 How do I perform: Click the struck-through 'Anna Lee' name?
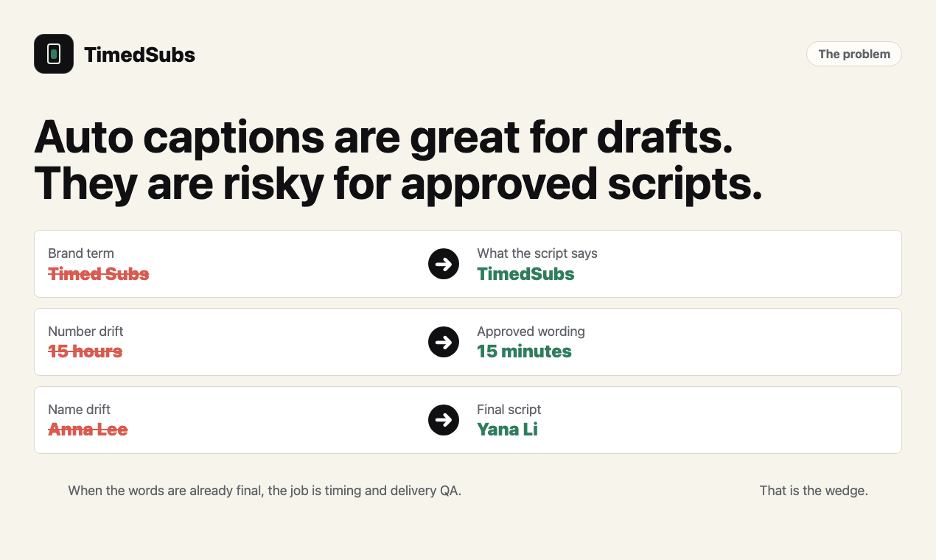(88, 430)
